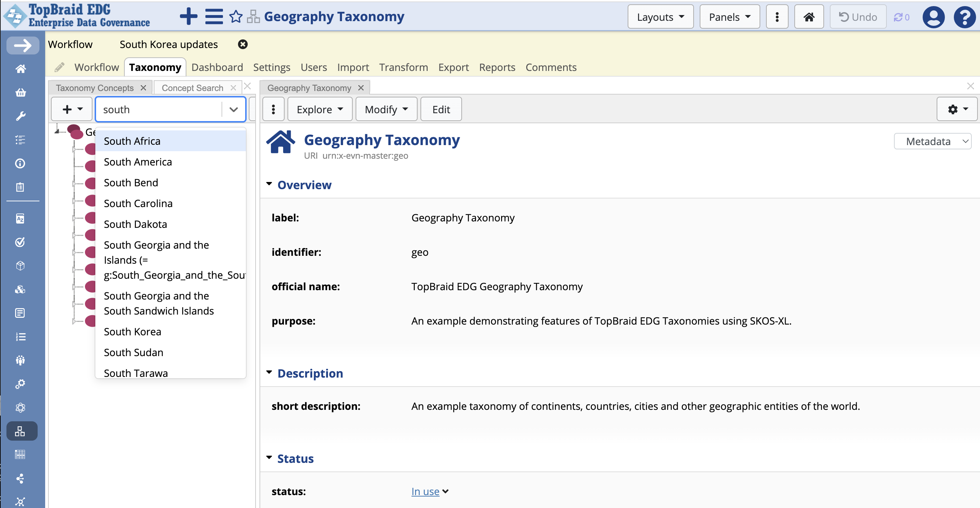Select South Sudan from suggestions

(170, 353)
